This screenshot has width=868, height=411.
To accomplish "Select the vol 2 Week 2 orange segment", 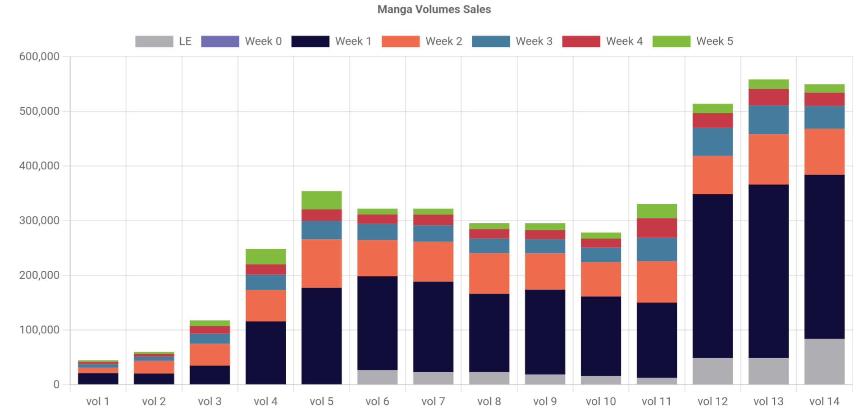I will [154, 367].
